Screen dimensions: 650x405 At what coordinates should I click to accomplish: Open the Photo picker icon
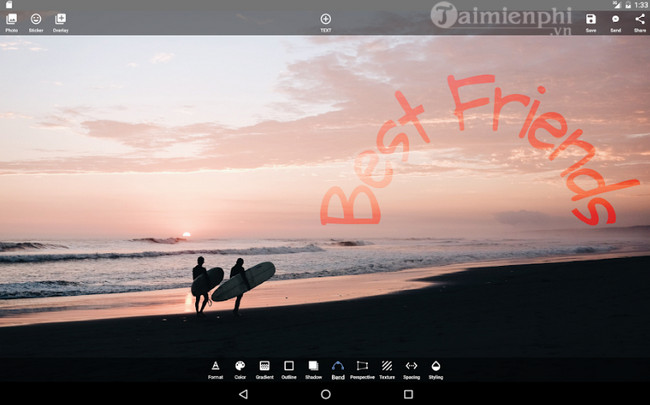coord(11,19)
